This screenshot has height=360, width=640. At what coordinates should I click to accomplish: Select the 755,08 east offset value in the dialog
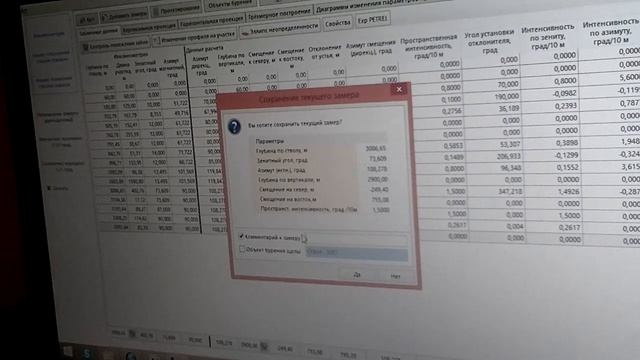380,200
